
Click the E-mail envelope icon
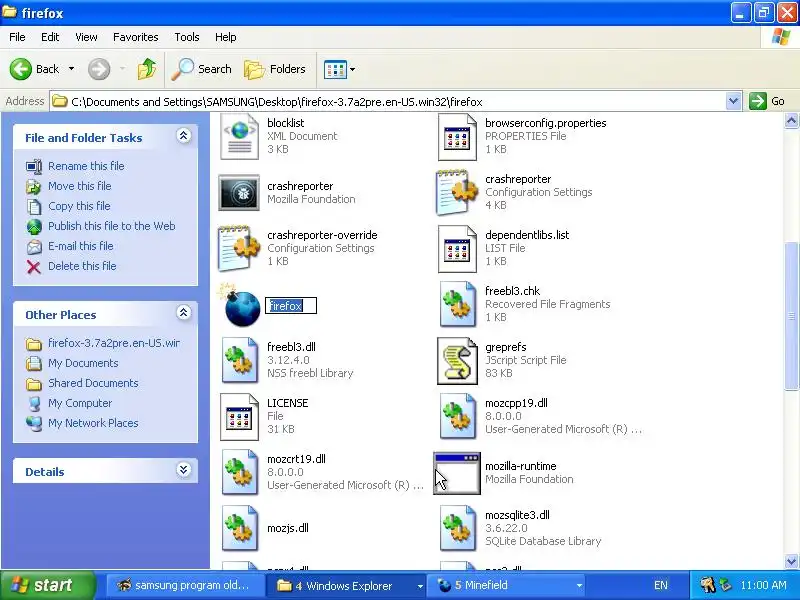[34, 247]
